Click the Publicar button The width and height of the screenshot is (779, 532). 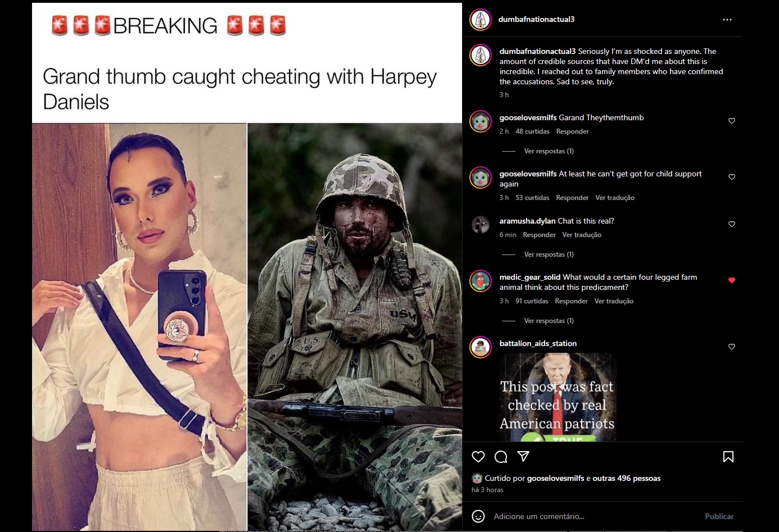click(719, 516)
